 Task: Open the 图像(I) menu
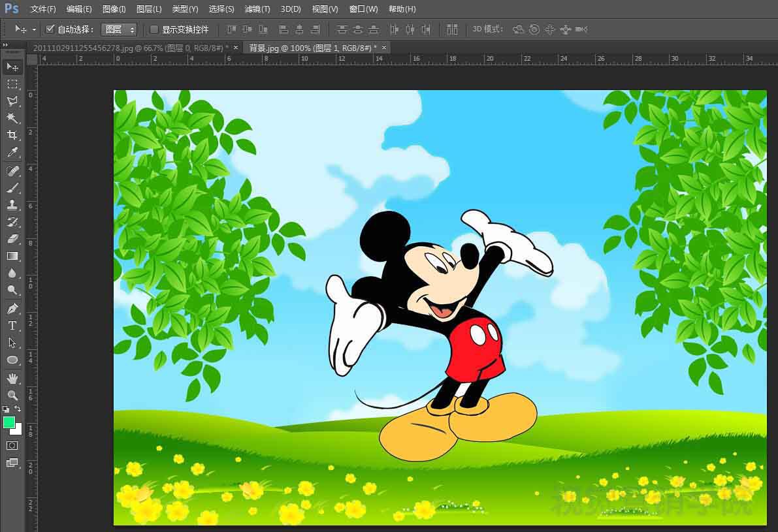coord(114,9)
